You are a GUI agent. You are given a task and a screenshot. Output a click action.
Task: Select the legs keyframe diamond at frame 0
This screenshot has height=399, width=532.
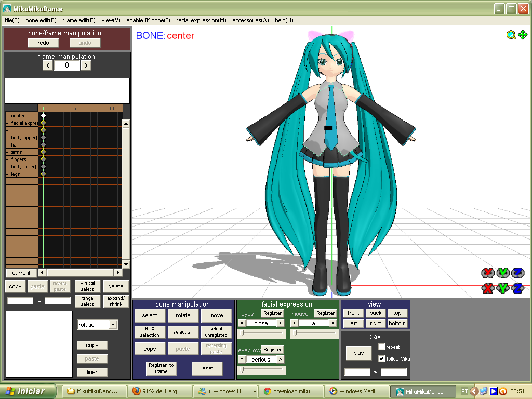43,174
